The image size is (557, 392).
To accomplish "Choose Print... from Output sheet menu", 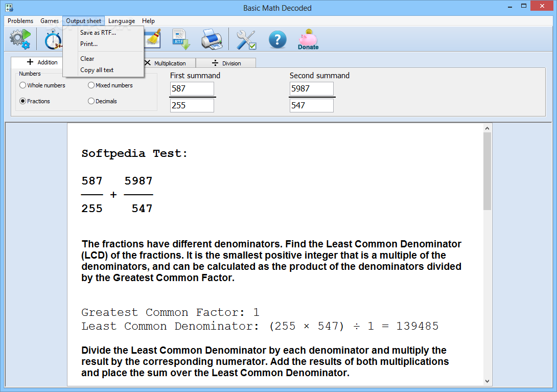I will click(x=103, y=44).
